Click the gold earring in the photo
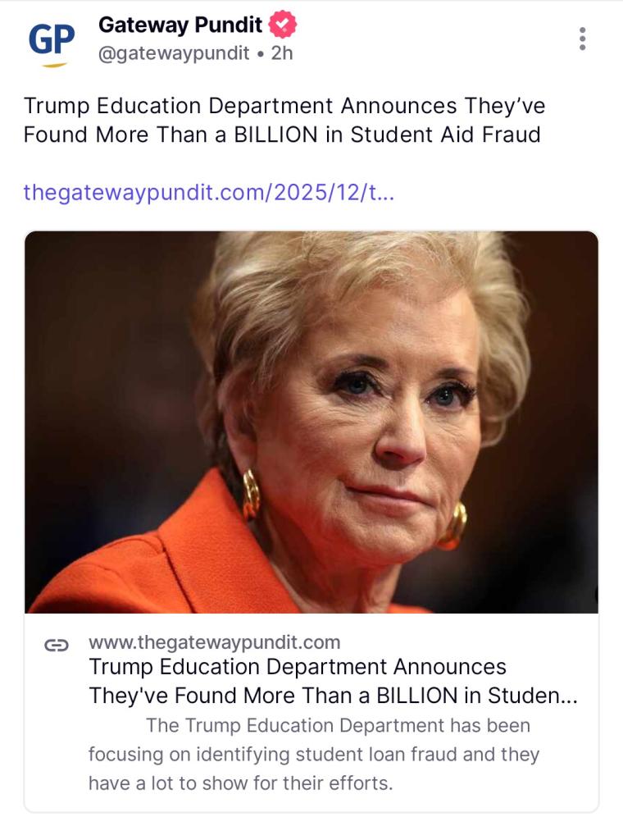 (x=250, y=495)
